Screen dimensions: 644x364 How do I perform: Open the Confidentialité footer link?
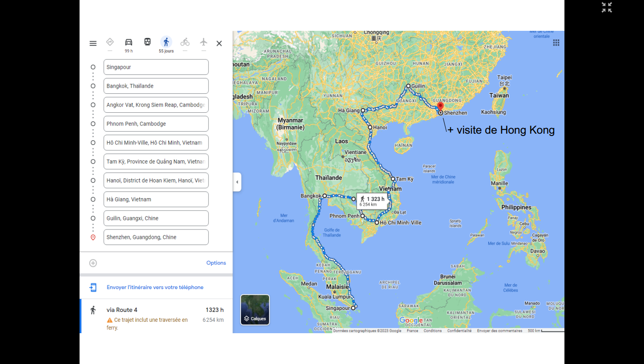click(x=459, y=331)
